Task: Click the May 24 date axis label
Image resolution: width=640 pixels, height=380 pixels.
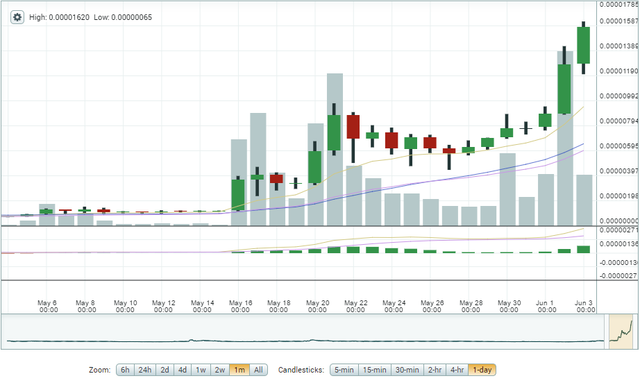Action: [x=394, y=306]
